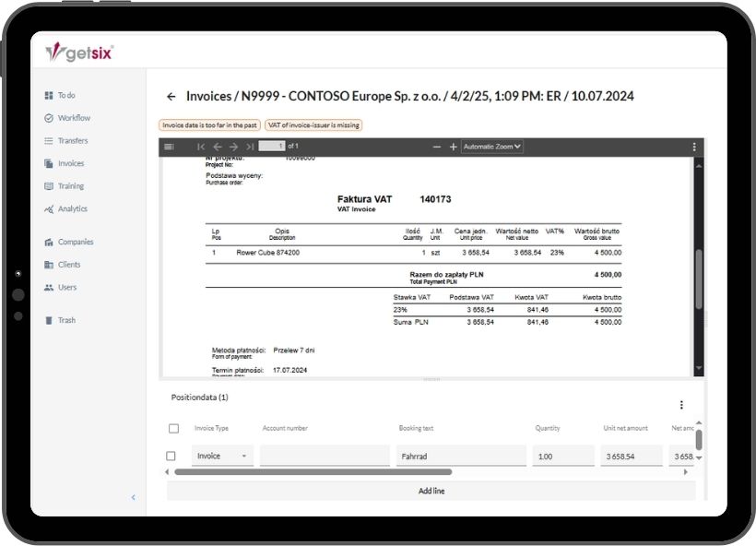
Task: Open Positiondata three-dot menu
Action: [x=681, y=405]
